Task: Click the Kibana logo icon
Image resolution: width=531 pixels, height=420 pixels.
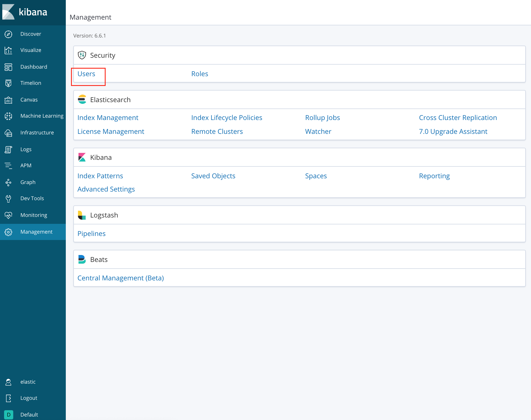Action: click(x=8, y=12)
